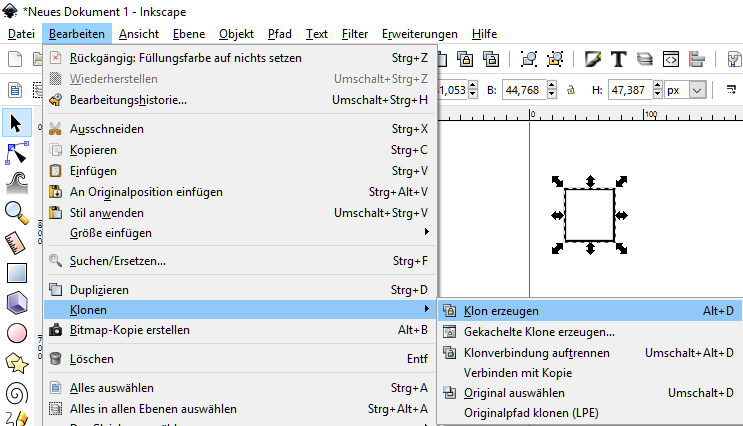Image resolution: width=743 pixels, height=426 pixels.
Task: Select the Ellipse circle tool
Action: coord(17,333)
